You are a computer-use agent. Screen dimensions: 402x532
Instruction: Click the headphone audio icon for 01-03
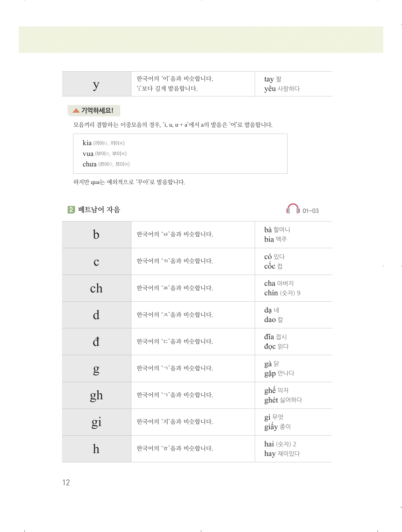(x=293, y=209)
